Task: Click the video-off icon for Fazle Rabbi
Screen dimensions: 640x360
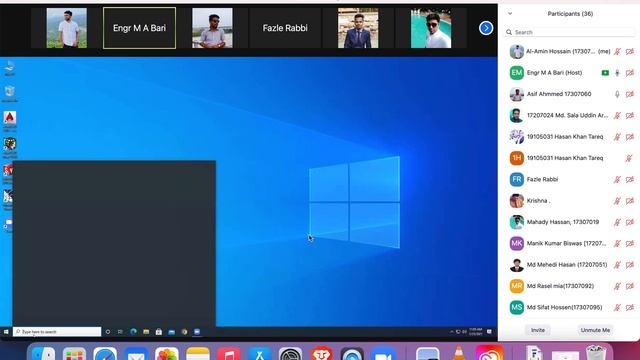Action: [x=630, y=180]
